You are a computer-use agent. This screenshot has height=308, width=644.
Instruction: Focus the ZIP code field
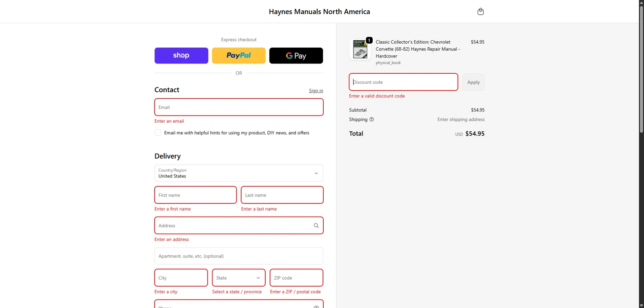click(296, 278)
